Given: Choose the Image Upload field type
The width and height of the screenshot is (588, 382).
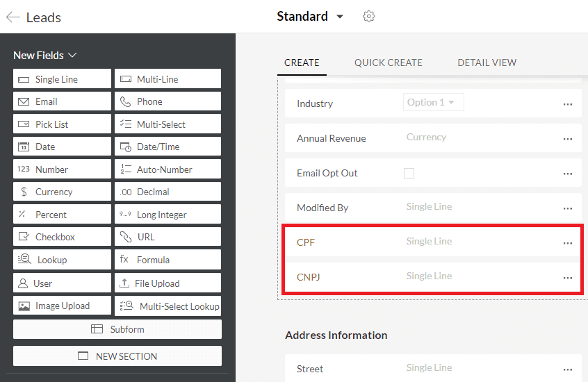Looking at the screenshot, I should [62, 306].
